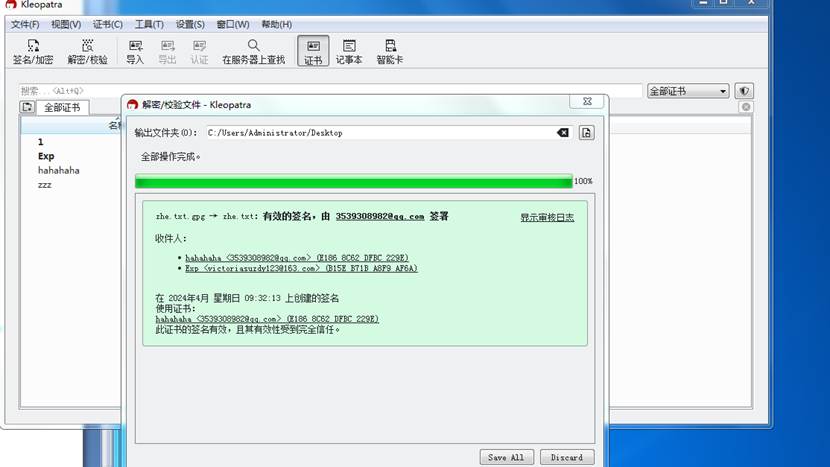Click the Export (导出) toolbar icon
Image resolution: width=830 pixels, height=467 pixels.
click(167, 51)
